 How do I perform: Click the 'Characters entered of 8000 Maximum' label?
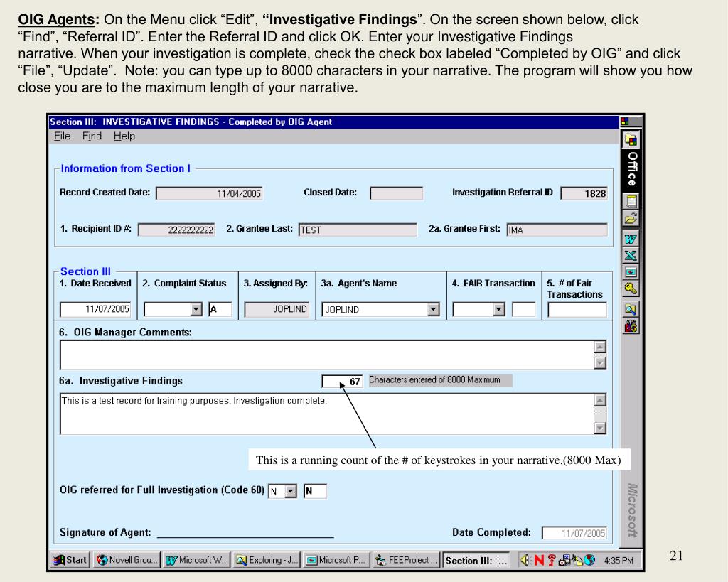coord(440,380)
